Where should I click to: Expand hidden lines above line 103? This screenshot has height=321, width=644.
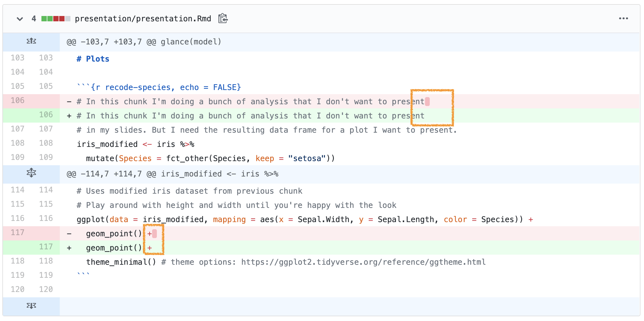click(31, 41)
